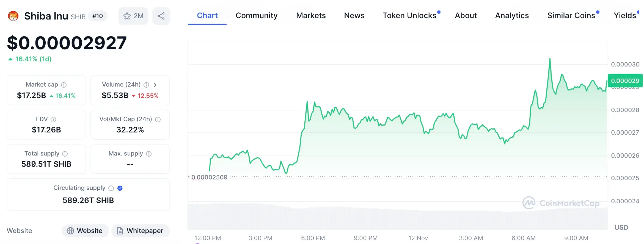Image resolution: width=644 pixels, height=244 pixels.
Task: Click Total supply info icon
Action: point(65,154)
